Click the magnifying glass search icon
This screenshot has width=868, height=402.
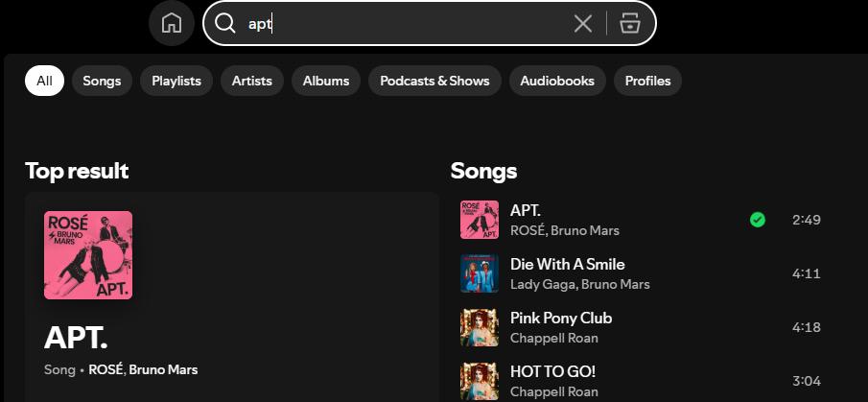[225, 23]
